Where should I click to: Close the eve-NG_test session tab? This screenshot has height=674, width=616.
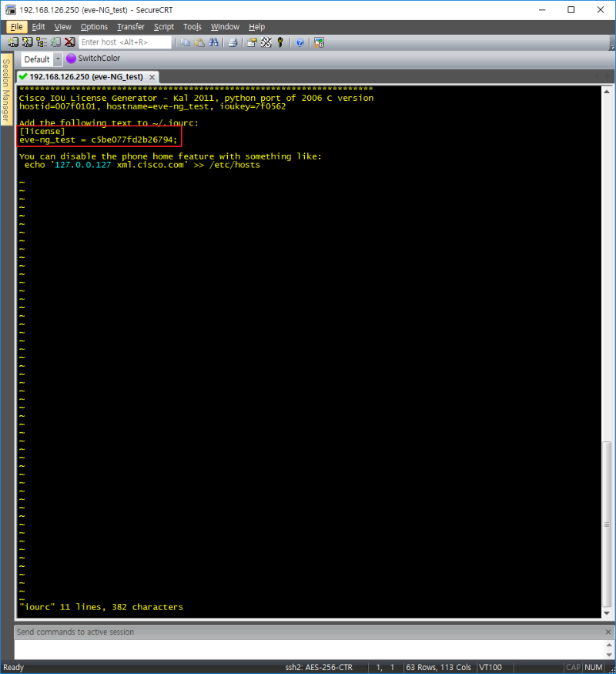pos(152,77)
